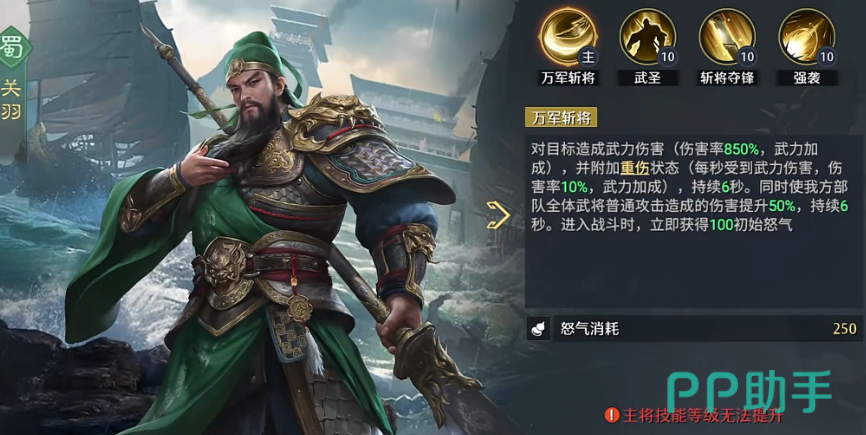Image resolution: width=866 pixels, height=435 pixels.
Task: Click the 武圣 label text
Action: coord(647,78)
